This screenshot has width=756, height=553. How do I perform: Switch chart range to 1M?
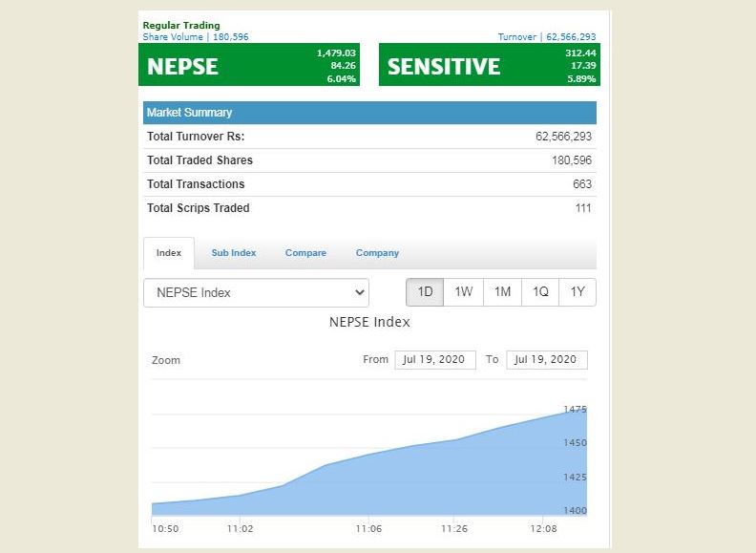point(502,292)
